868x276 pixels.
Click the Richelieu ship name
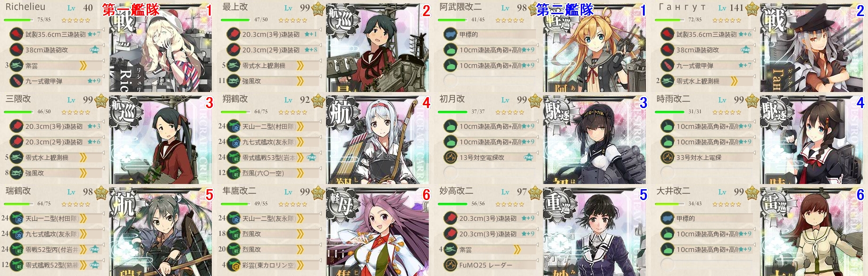tap(25, 7)
